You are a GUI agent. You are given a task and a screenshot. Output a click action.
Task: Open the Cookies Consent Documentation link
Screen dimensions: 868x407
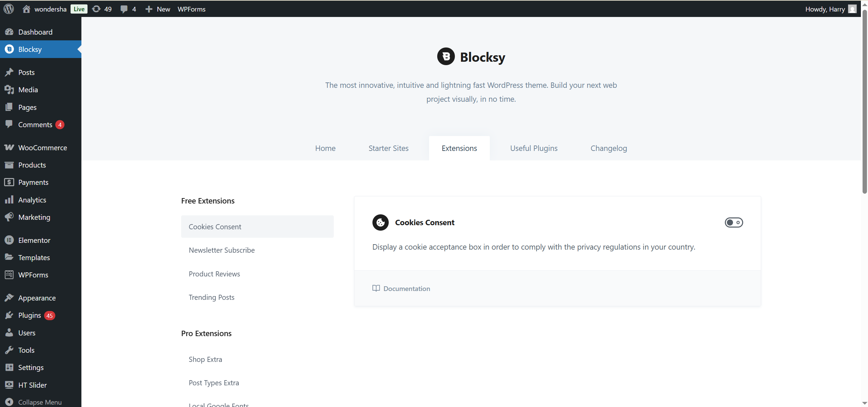point(406,288)
